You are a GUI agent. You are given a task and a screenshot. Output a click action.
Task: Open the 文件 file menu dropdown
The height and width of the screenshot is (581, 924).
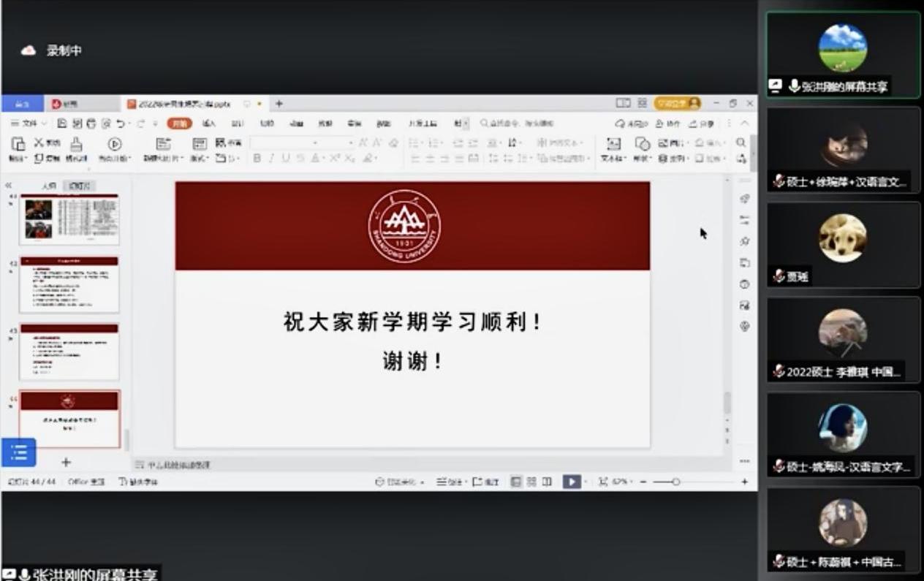coord(29,124)
